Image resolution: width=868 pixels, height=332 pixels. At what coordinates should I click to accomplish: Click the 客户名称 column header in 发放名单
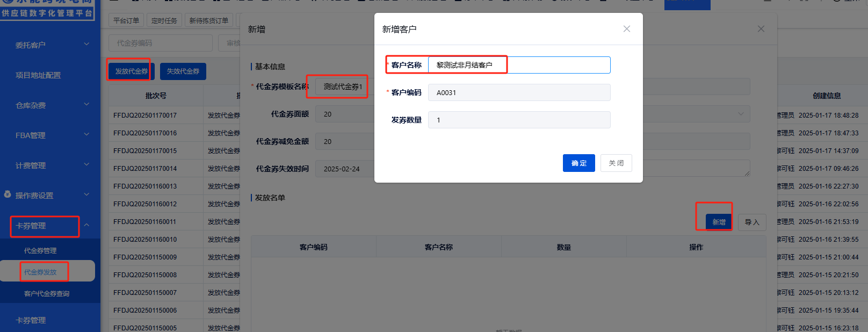(439, 247)
